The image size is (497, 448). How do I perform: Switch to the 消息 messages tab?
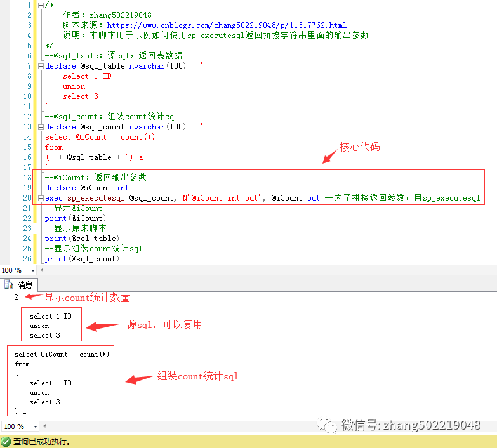click(x=19, y=285)
